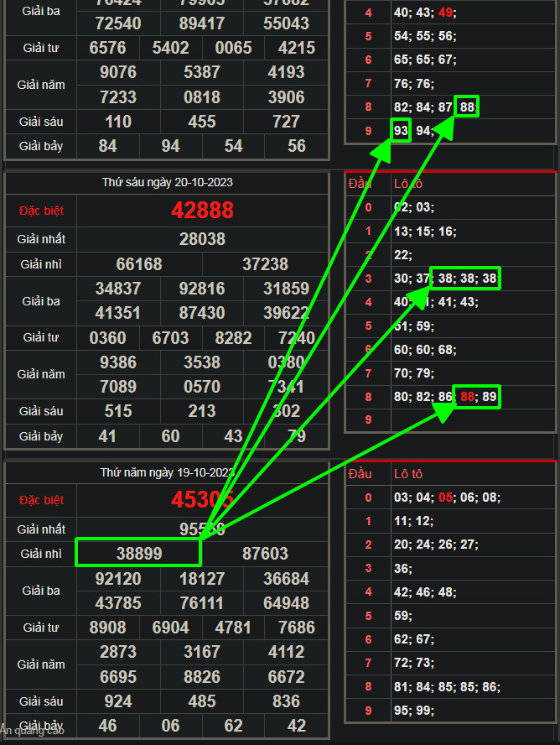The height and width of the screenshot is (745, 560).
Task: Select the Giải nhất number 28038
Action: (202, 239)
